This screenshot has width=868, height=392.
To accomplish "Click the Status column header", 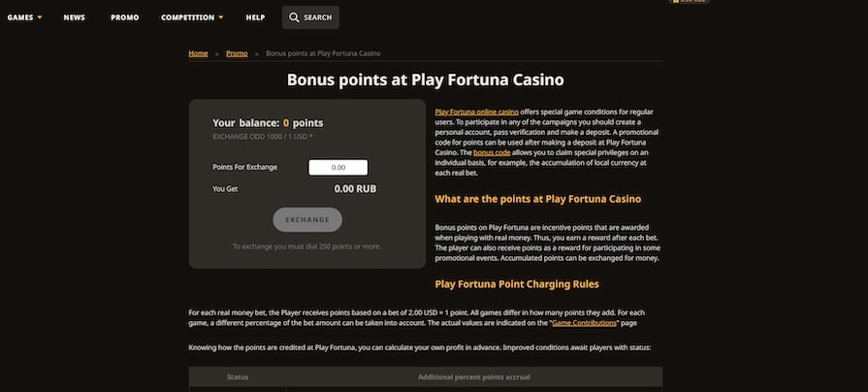I will (x=238, y=376).
